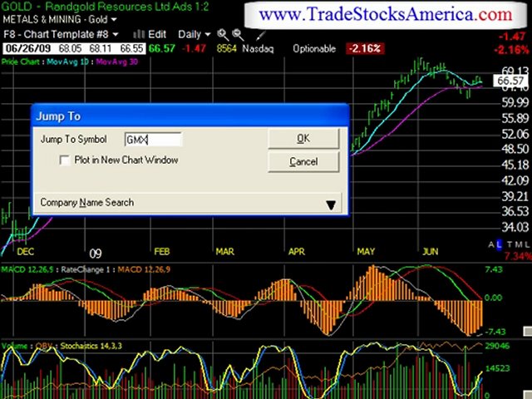
Task: Select the highlighted L scale option
Action: click(x=499, y=244)
